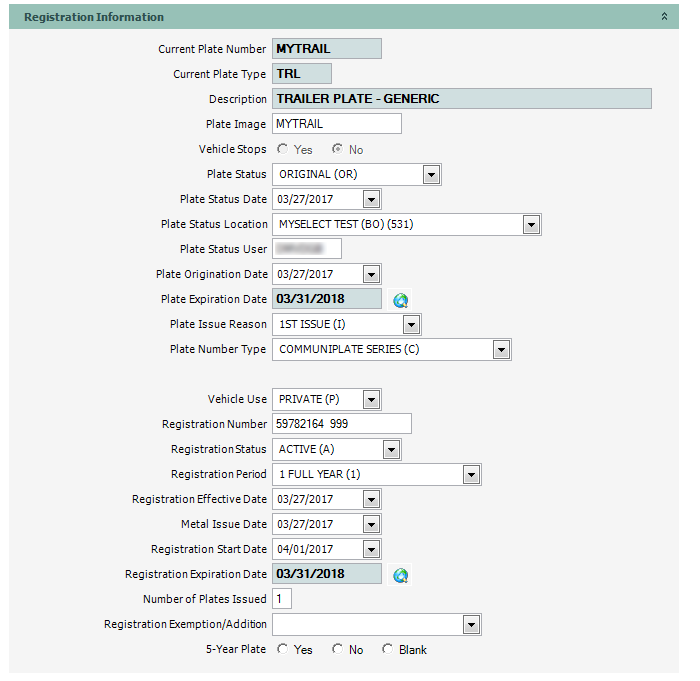The height and width of the screenshot is (681, 700).
Task: Click globe icon beside Plate Expiration Date
Action: click(401, 300)
